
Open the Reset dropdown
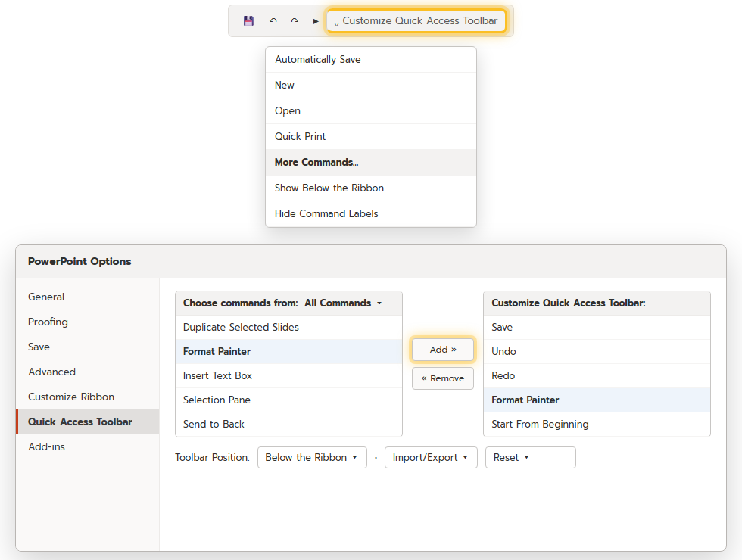531,457
